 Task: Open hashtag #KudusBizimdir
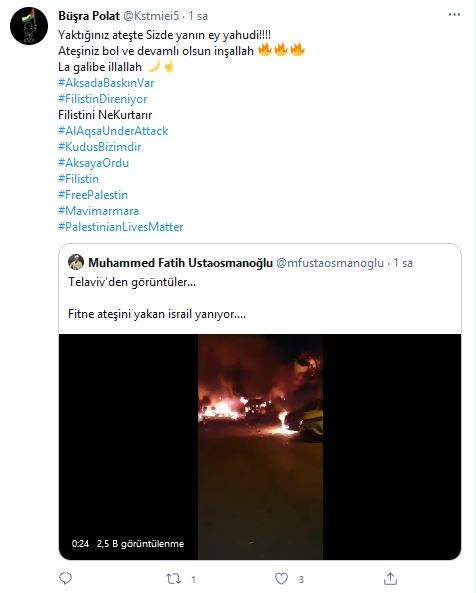tap(100, 147)
